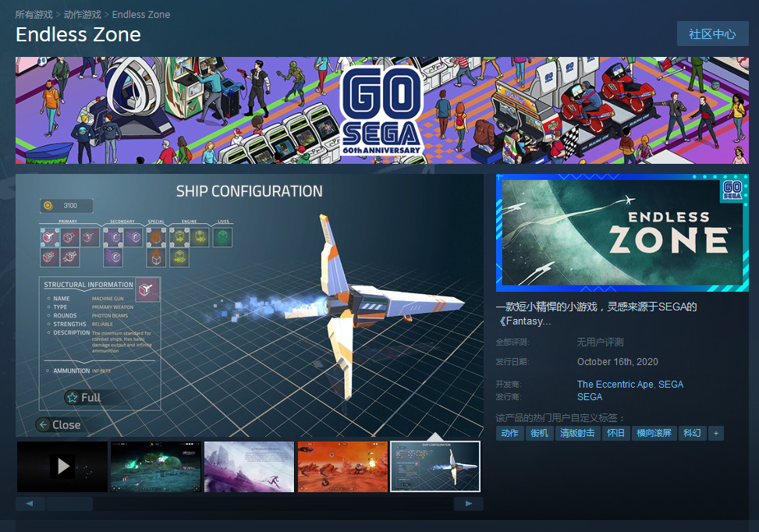Navigate to 动作游戏 breadcrumb category
This screenshot has height=532, width=759.
pos(82,15)
